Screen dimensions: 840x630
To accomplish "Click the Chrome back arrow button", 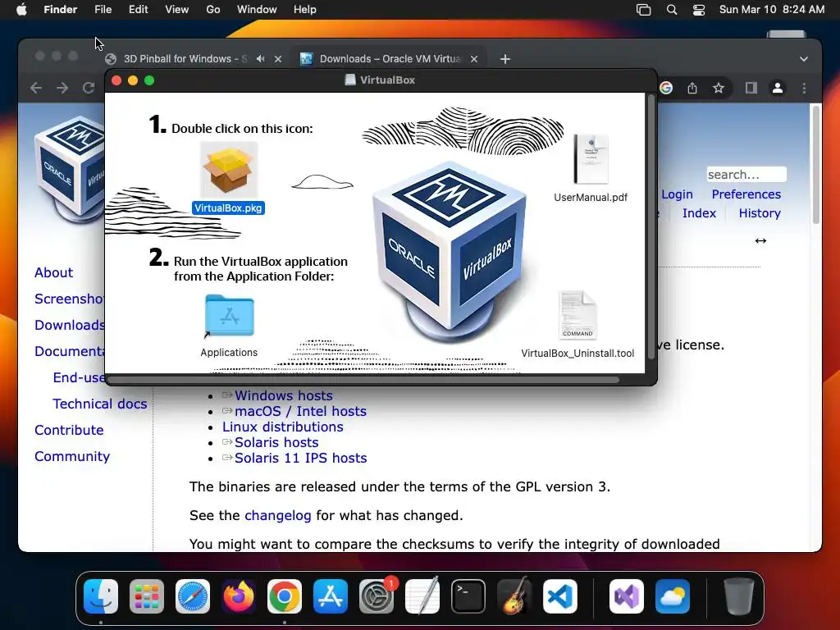I will [36, 88].
